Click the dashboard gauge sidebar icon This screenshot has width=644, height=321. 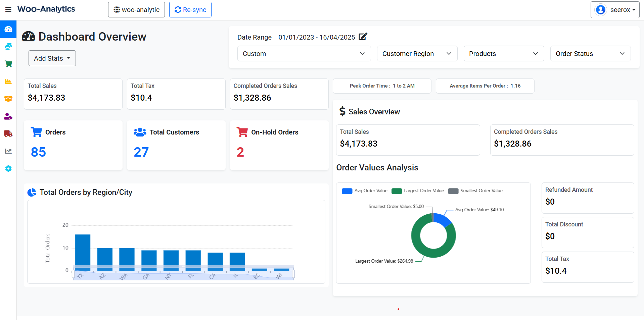[8, 29]
